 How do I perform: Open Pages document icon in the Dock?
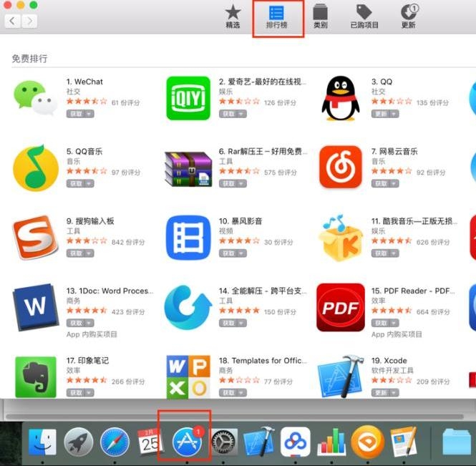(x=404, y=442)
